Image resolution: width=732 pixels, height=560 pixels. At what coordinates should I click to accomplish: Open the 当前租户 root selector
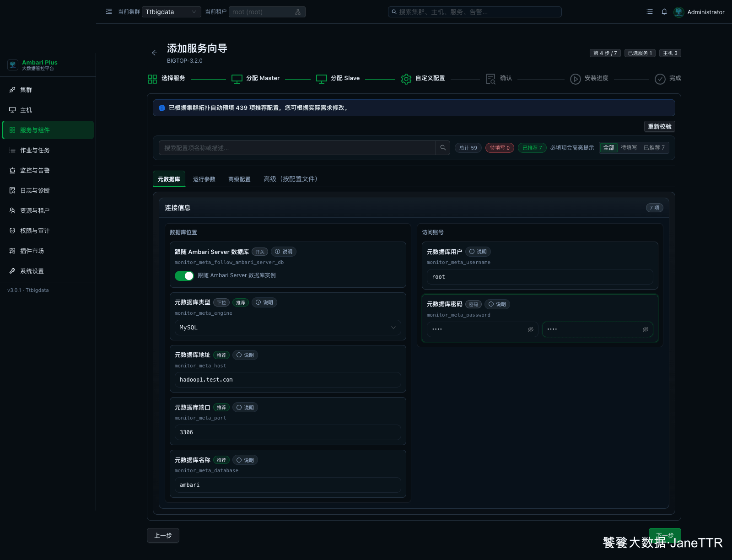[x=267, y=12]
